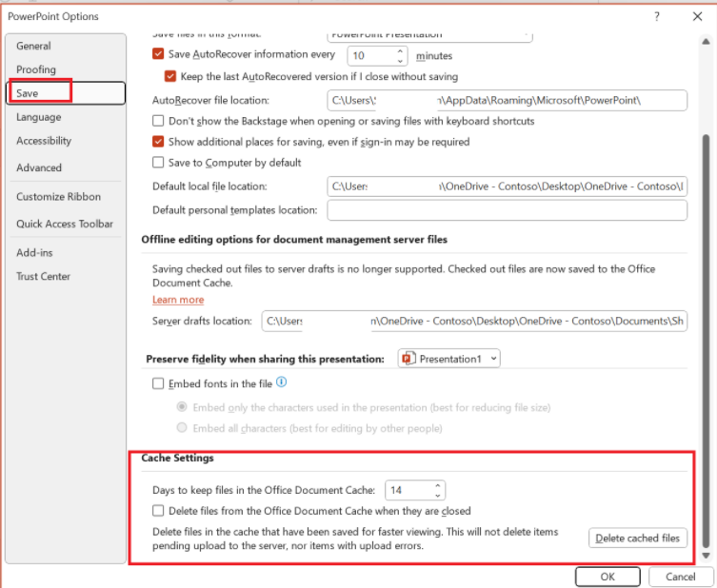
Task: Open the Proofing options category
Action: coord(36,69)
